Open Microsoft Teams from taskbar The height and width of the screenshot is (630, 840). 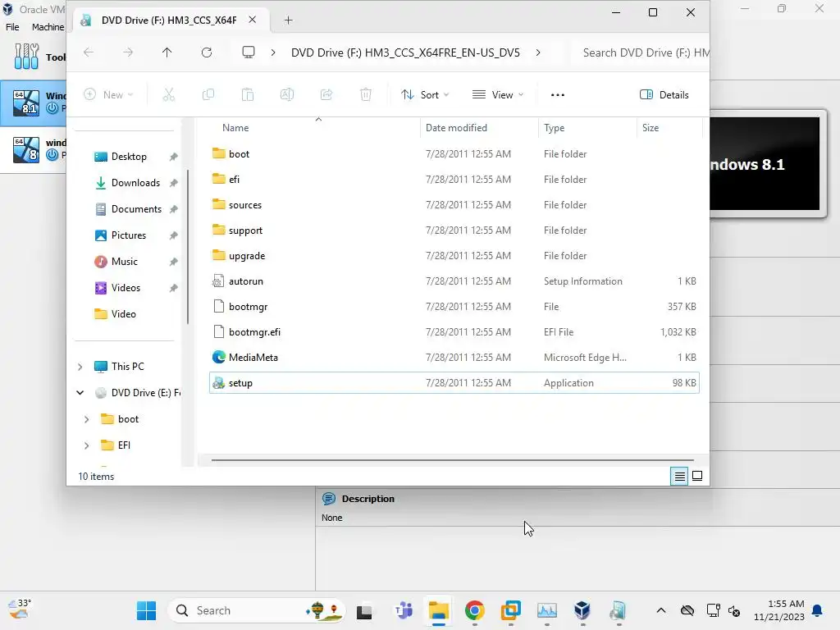pyautogui.click(x=404, y=610)
